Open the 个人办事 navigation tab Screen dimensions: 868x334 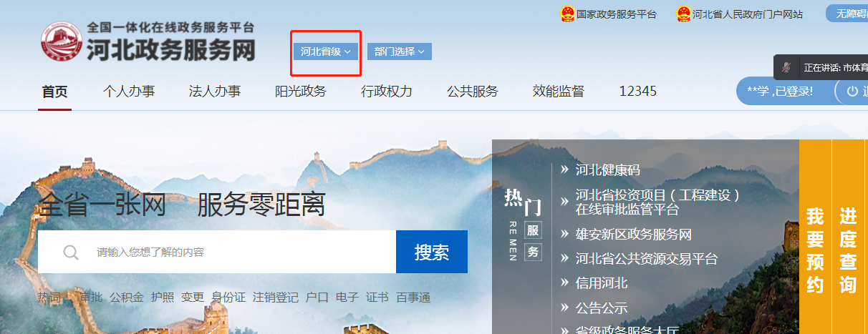click(x=129, y=92)
